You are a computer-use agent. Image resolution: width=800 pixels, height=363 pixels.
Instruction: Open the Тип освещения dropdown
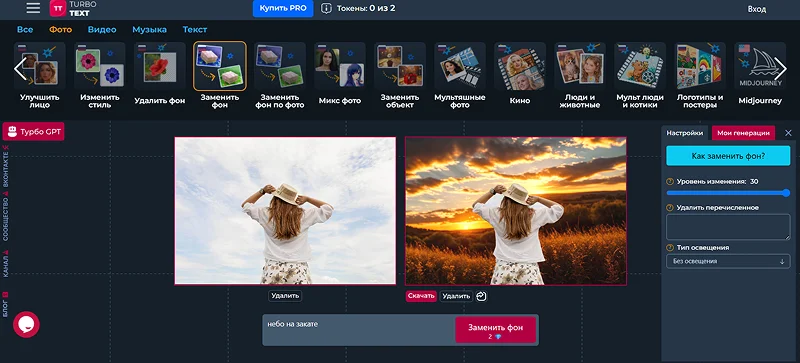(x=728, y=261)
